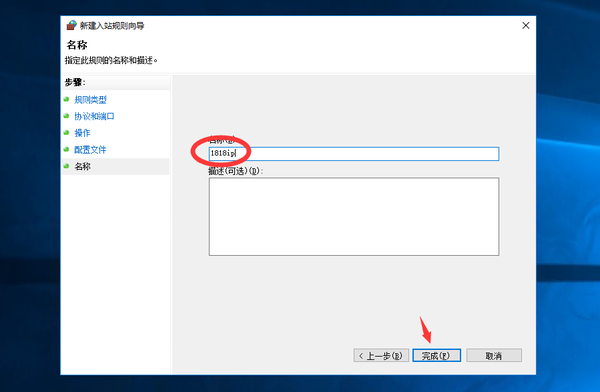
Task: Click the 新建入站规则向导 window title
Action: 112,26
